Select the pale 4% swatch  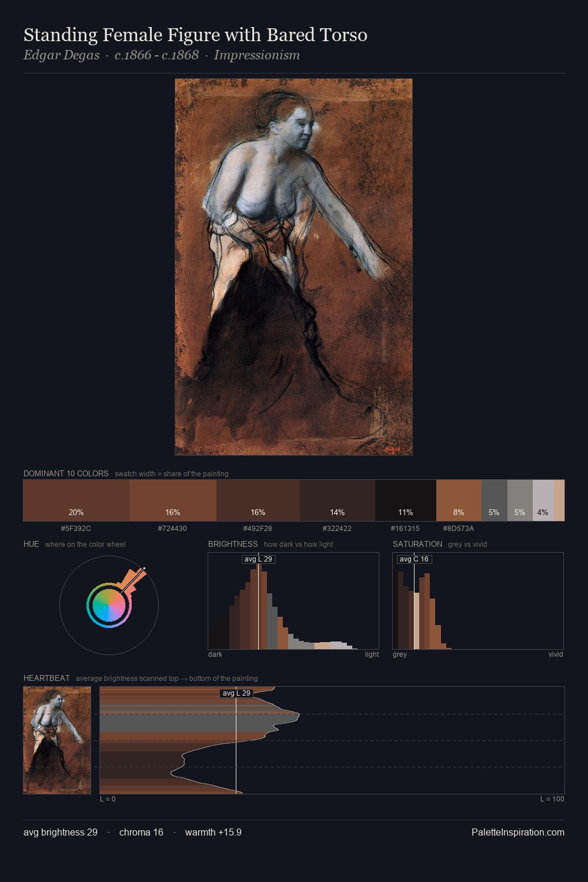pos(543,500)
